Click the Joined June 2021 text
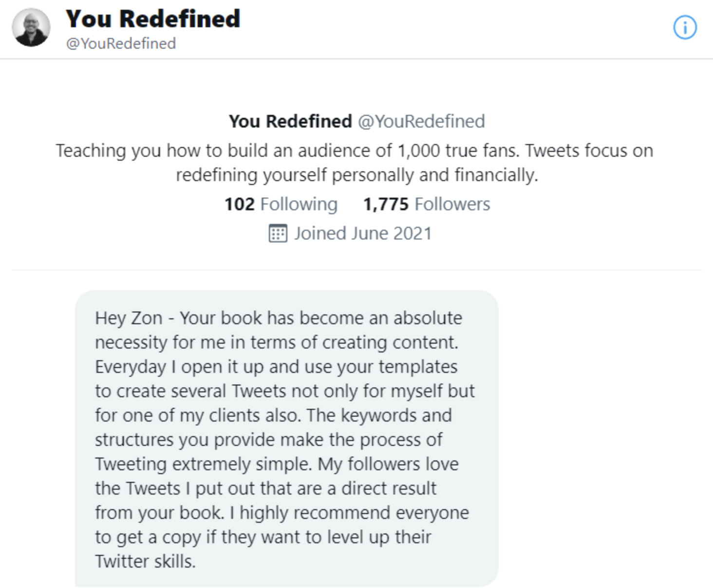713x588 pixels. [x=363, y=234]
